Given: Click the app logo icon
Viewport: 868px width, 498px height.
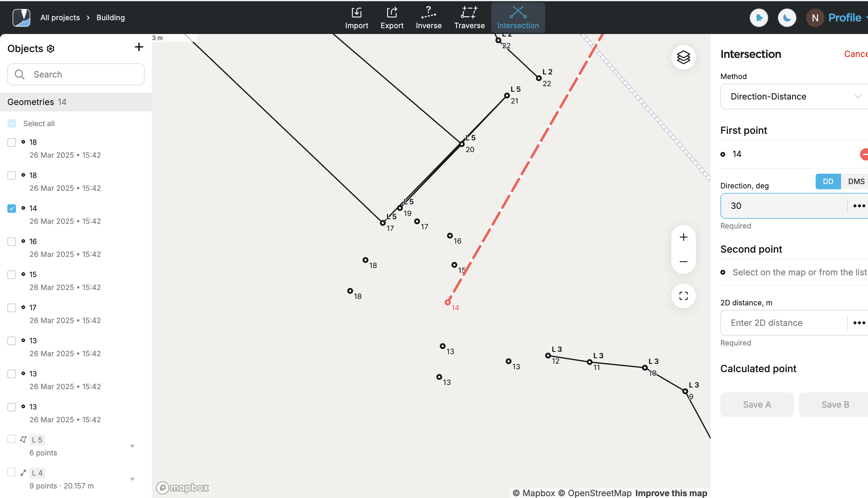Looking at the screenshot, I should click(x=21, y=17).
